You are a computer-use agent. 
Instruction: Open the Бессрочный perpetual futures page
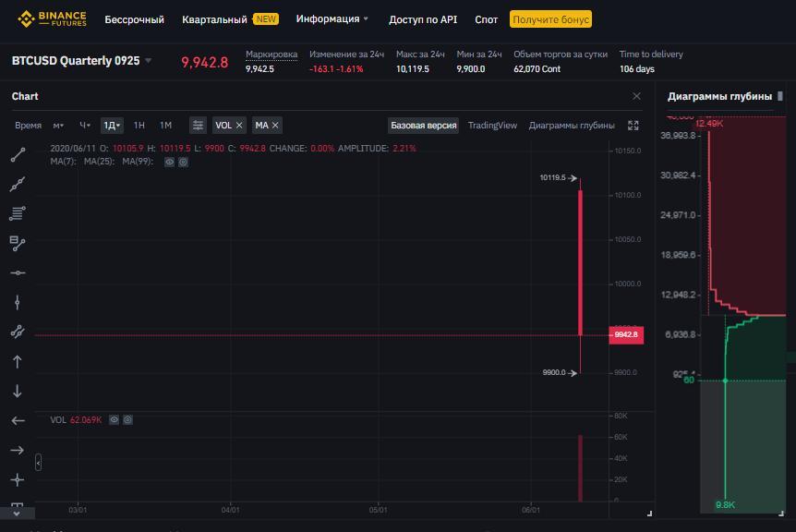click(x=135, y=19)
